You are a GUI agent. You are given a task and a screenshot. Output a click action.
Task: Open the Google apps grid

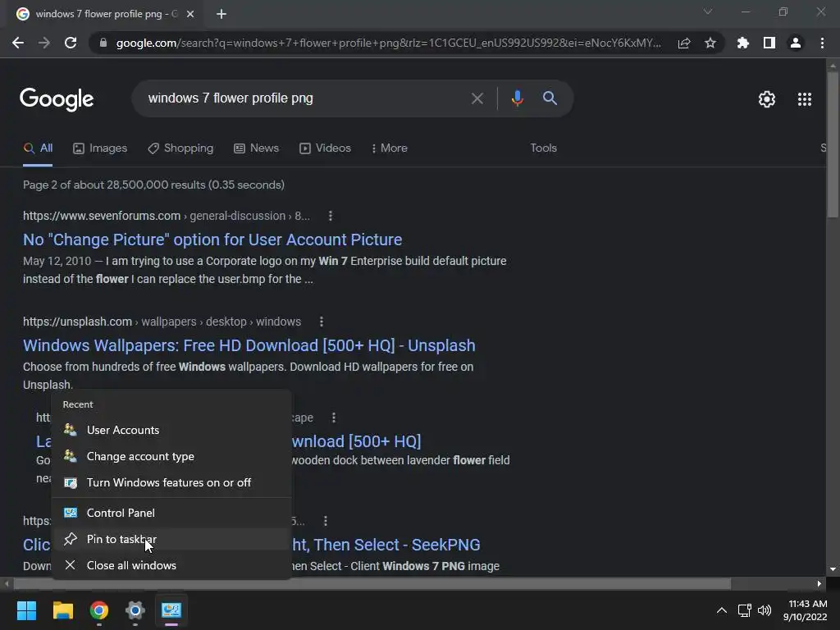coord(805,99)
